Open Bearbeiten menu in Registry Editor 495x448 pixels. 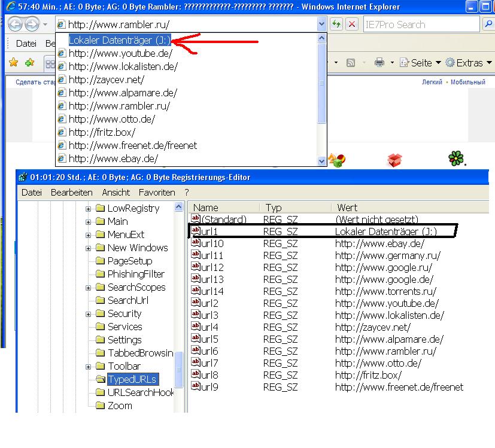[71, 193]
